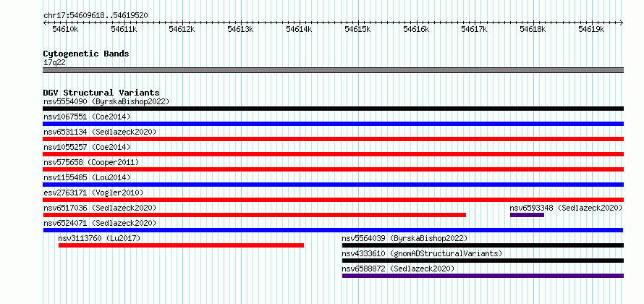This screenshot has height=304, width=644.
Task: Click the DGV Structural Variants track title
Action: 101,93
